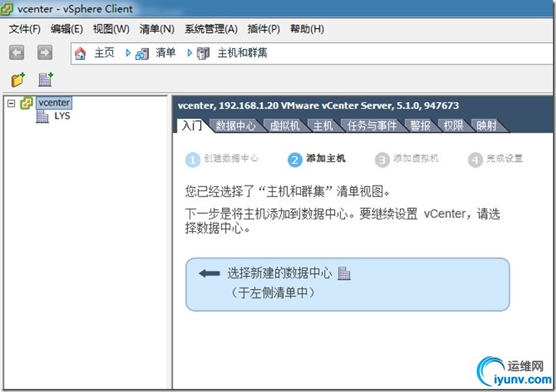Open the 编辑(E) menu
556x392 pixels.
(67, 29)
